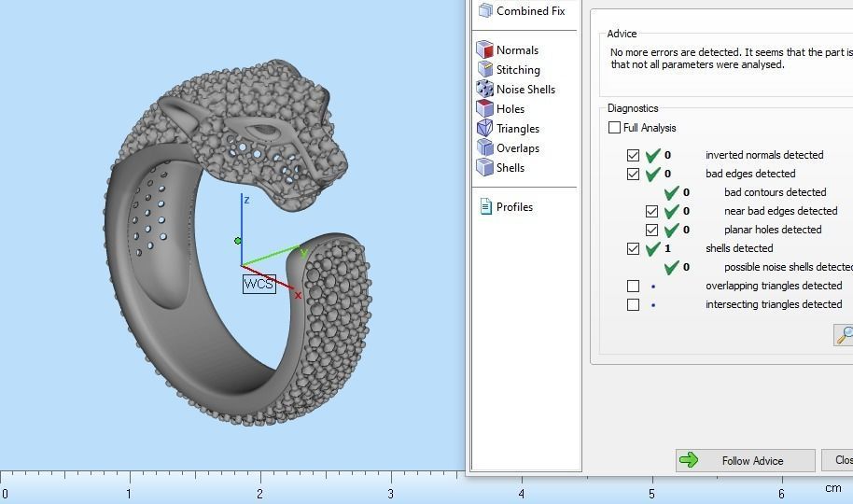
Task: Click 'inverted normals detected' label
Action: (x=764, y=155)
